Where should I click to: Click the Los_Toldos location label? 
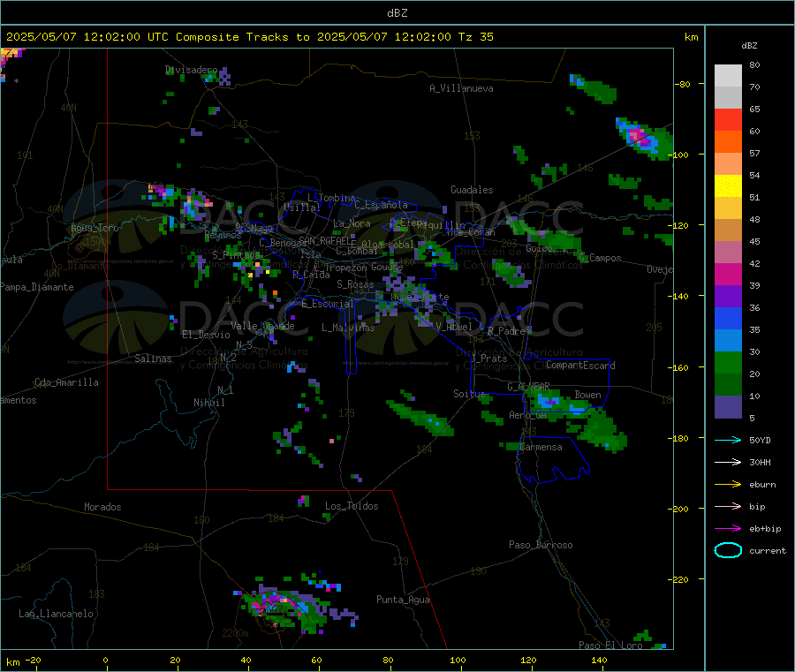coord(352,506)
